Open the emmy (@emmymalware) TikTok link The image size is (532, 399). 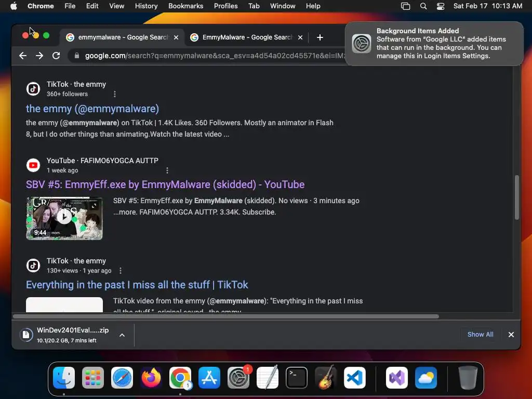click(x=92, y=109)
